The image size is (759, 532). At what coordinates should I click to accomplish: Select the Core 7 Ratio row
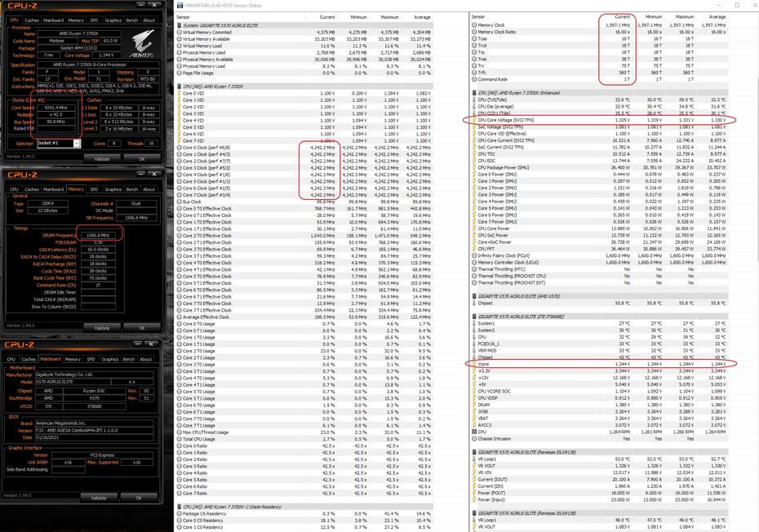[304, 494]
